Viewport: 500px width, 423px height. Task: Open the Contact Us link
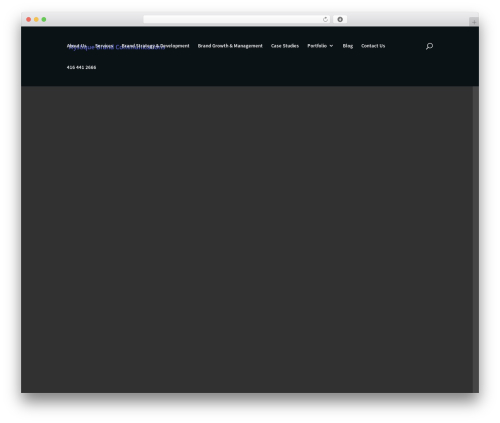click(x=373, y=46)
